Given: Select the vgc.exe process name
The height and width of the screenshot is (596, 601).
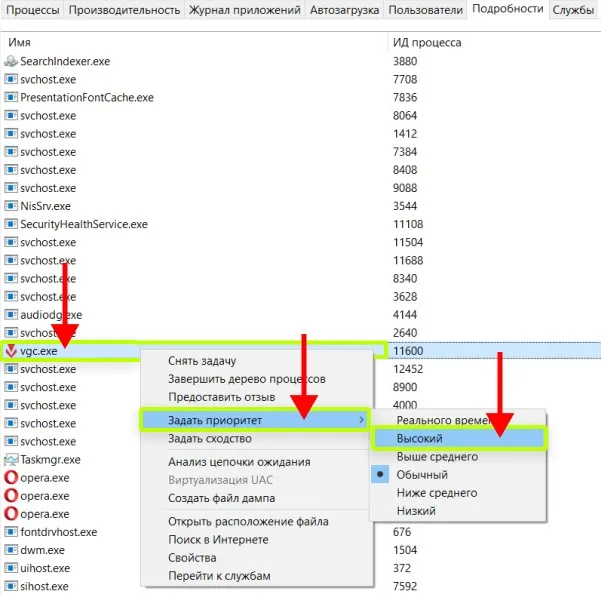Looking at the screenshot, I should [x=39, y=351].
